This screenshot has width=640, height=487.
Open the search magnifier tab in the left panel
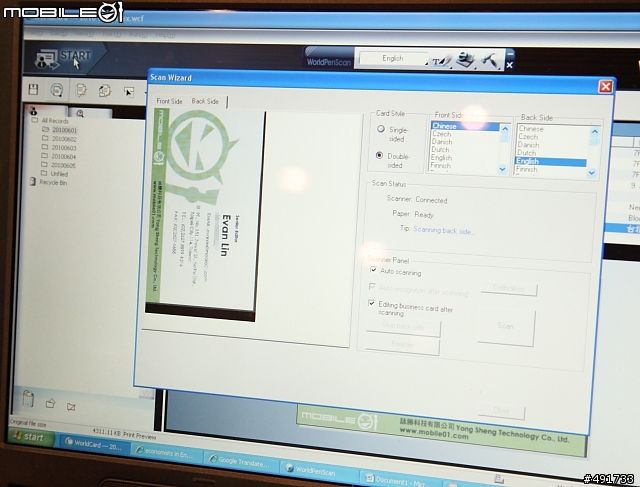(80, 113)
